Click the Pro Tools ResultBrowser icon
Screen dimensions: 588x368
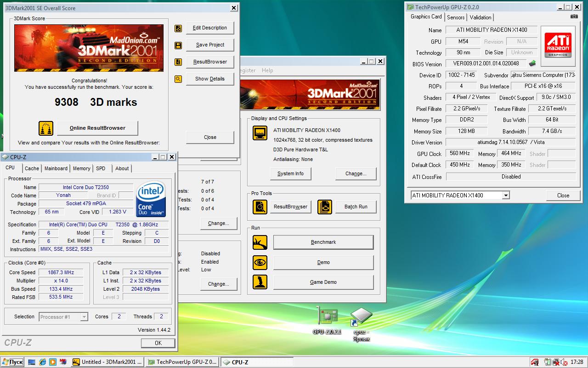pyautogui.click(x=260, y=207)
